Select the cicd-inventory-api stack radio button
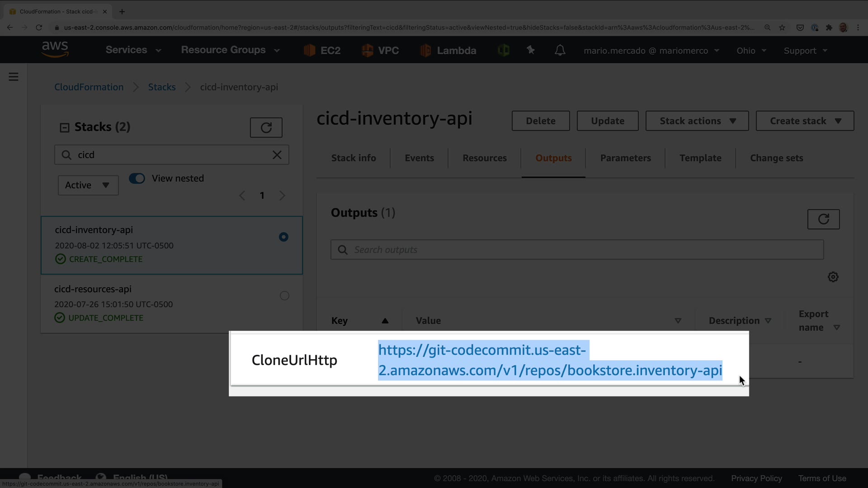Viewport: 868px width, 488px height. tap(283, 237)
